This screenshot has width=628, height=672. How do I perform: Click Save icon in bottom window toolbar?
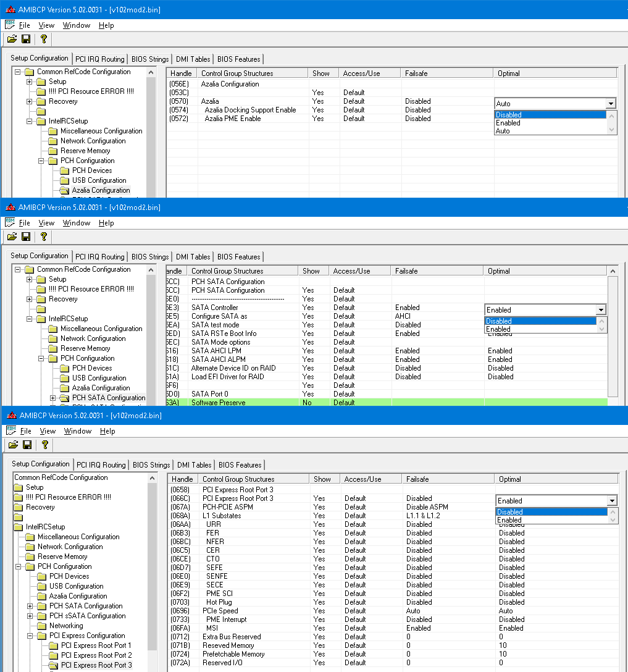[x=27, y=445]
